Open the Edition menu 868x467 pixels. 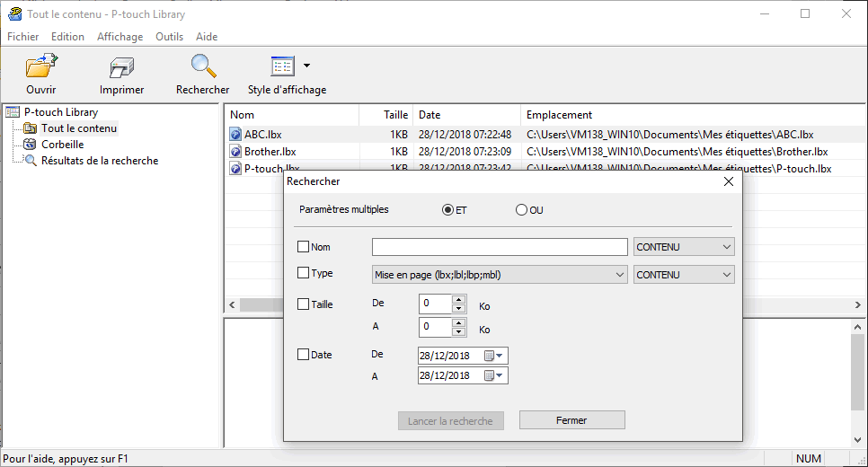(67, 37)
